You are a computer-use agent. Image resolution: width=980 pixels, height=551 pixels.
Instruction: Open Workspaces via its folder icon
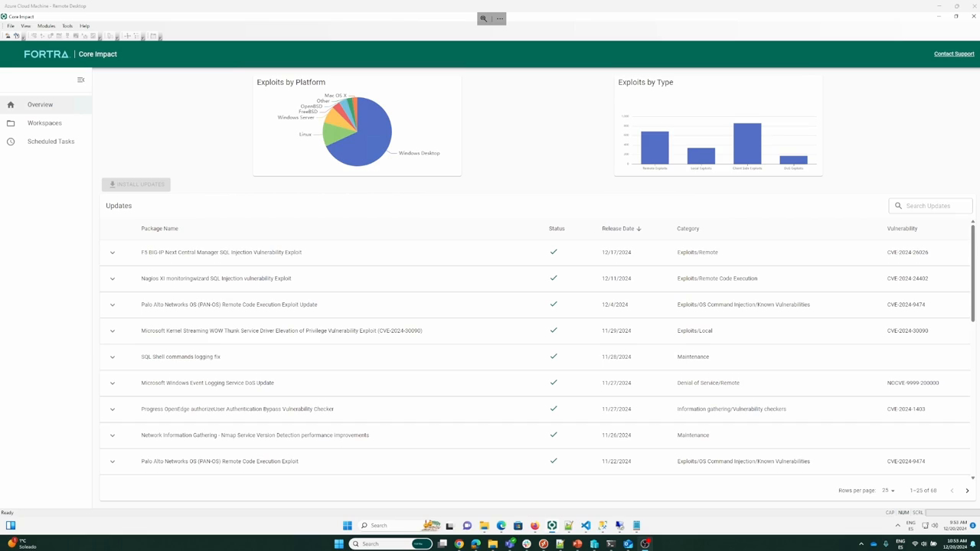pyautogui.click(x=11, y=123)
